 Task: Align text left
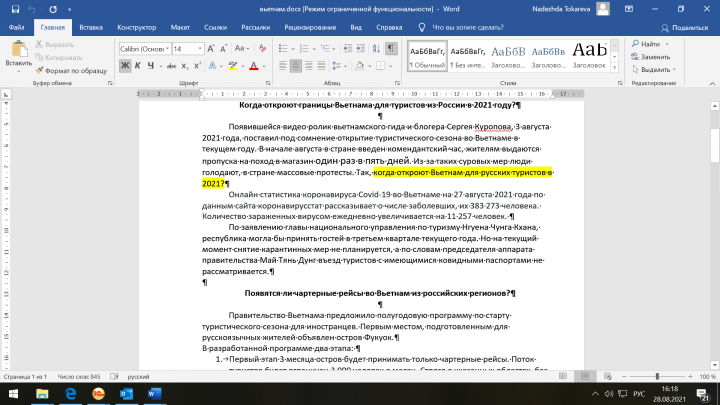coord(283,66)
